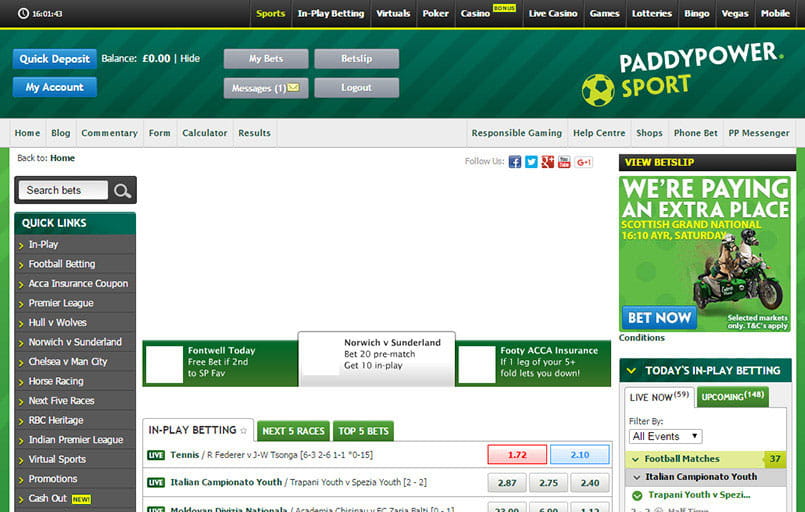The image size is (805, 512).
Task: Select odds 2.10 for Tsonga
Action: coord(579,455)
